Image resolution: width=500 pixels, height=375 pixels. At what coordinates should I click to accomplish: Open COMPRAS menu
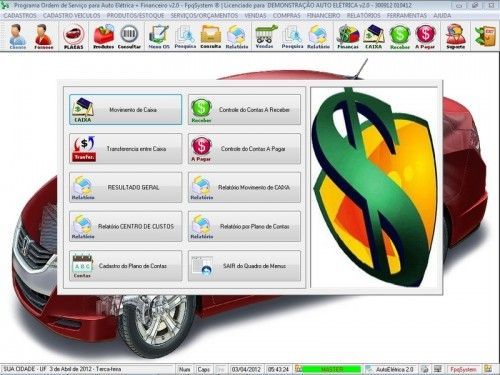pos(286,16)
